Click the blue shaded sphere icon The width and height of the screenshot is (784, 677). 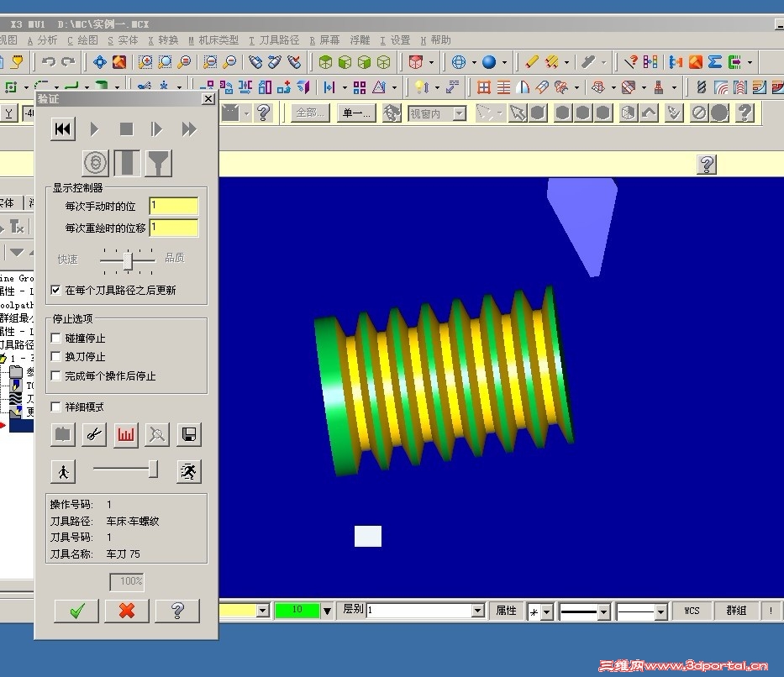(x=489, y=62)
